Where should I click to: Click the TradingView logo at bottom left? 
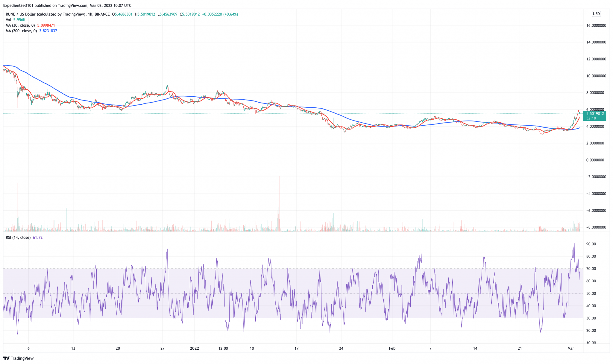pos(18,358)
